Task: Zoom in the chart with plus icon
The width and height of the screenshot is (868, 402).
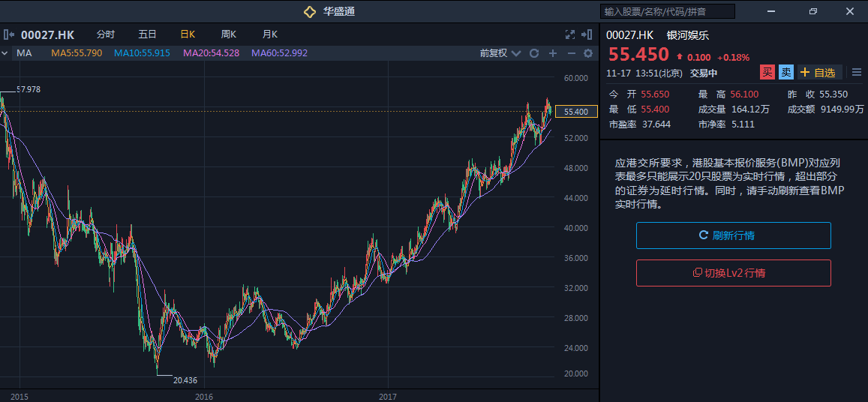Action: pos(553,53)
